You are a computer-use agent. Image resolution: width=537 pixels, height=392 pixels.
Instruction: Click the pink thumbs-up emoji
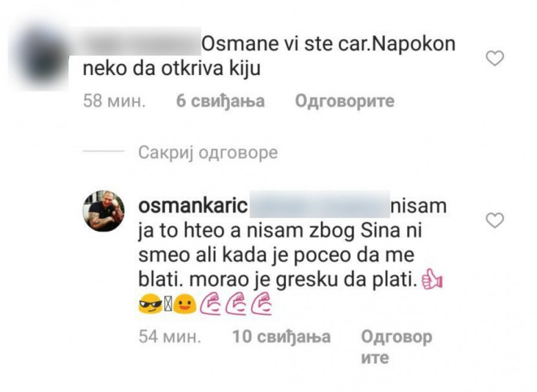pos(432,280)
